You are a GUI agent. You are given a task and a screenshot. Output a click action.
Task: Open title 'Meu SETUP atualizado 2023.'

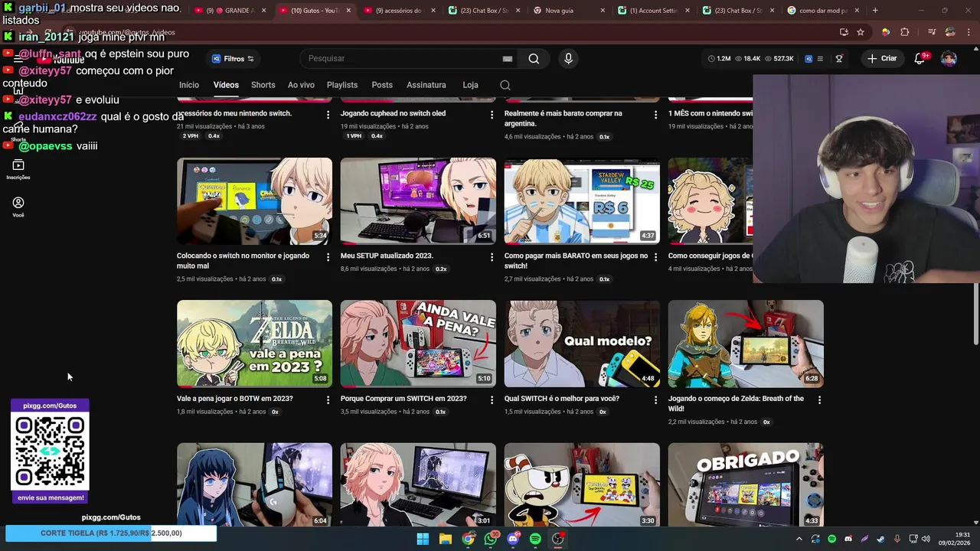(387, 256)
